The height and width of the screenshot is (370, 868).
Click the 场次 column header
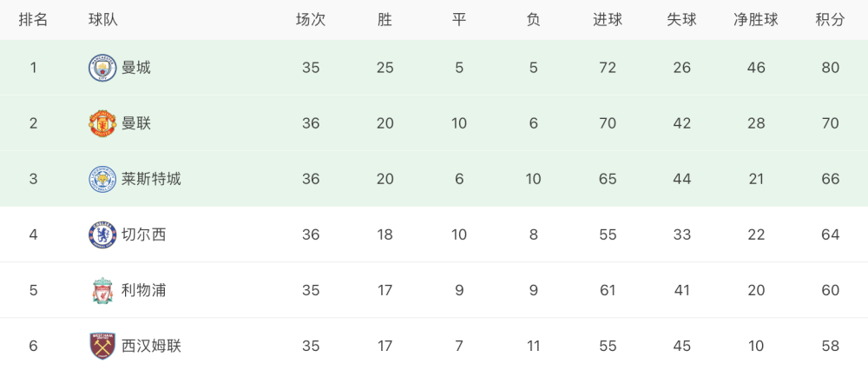coord(311,20)
